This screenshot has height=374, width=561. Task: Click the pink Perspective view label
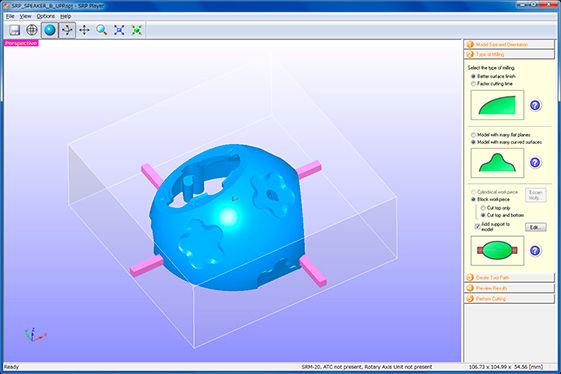[x=21, y=43]
